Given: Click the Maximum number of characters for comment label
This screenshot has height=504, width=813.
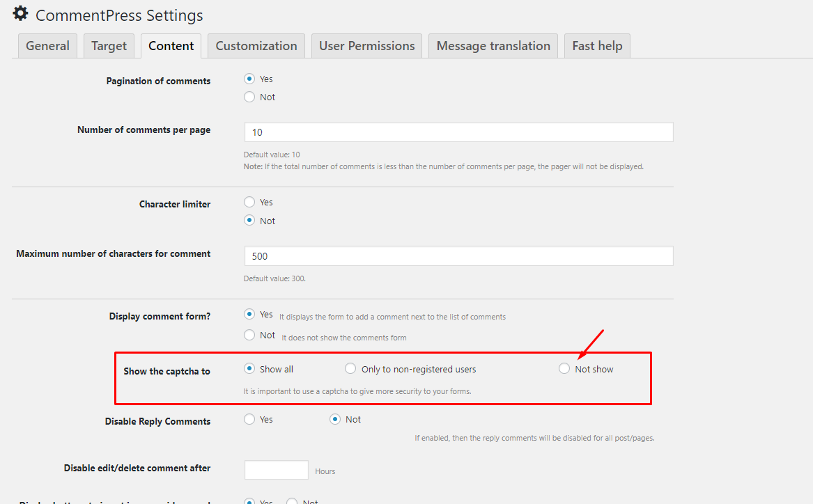Looking at the screenshot, I should coord(113,253).
